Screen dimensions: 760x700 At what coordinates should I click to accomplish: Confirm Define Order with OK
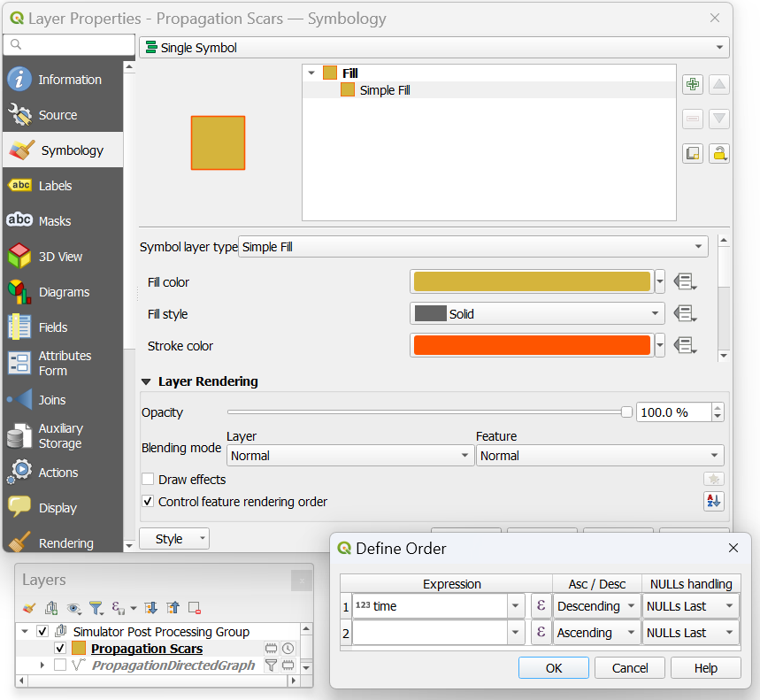(554, 668)
